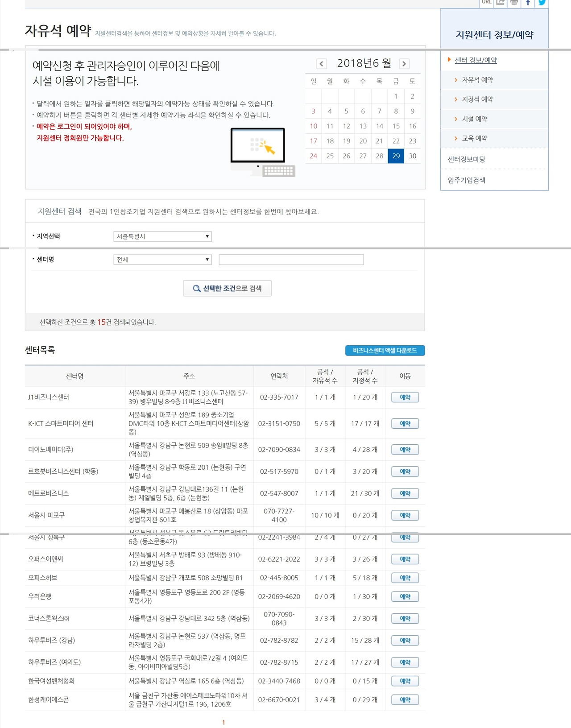This screenshot has height=728, width=571.
Task: Open 입주기업검색 sidebar item
Action: [x=467, y=180]
